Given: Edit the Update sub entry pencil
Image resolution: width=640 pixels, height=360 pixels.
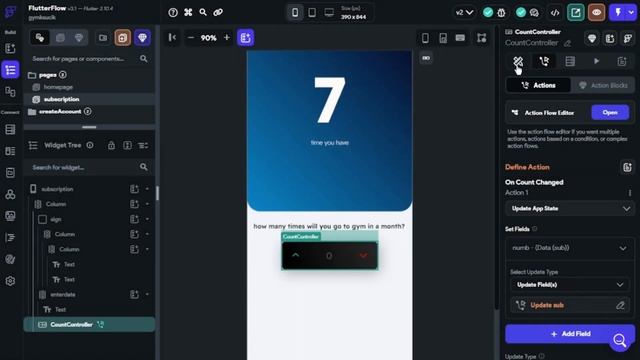Looking at the screenshot, I should [x=620, y=305].
